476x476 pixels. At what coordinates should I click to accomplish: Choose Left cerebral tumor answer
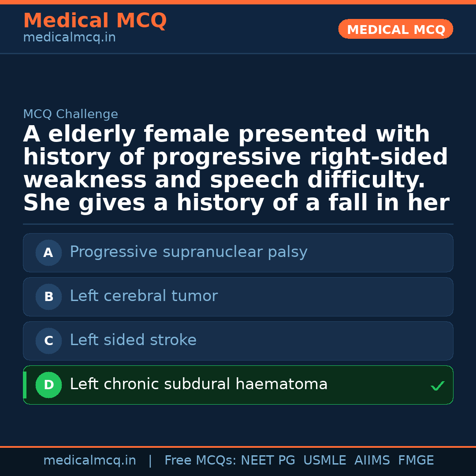pos(144,296)
